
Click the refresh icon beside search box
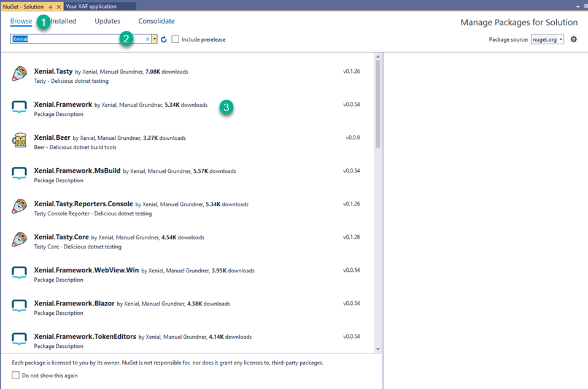[x=164, y=39]
